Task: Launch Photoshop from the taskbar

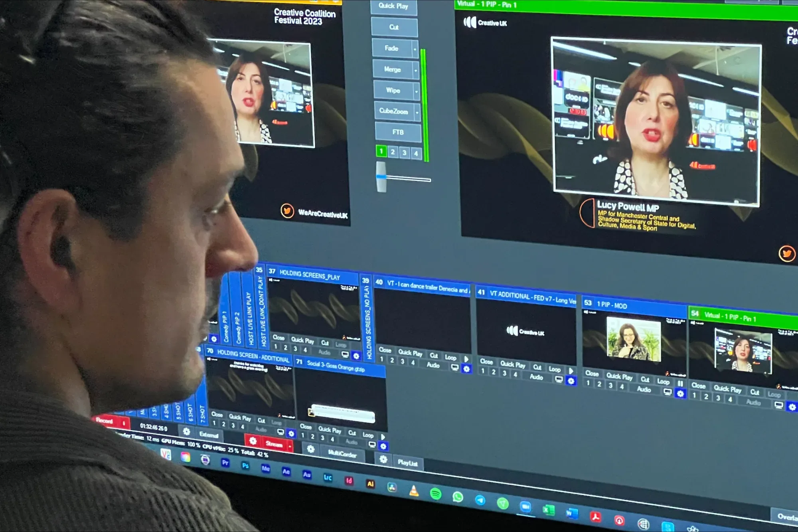Action: [x=245, y=465]
